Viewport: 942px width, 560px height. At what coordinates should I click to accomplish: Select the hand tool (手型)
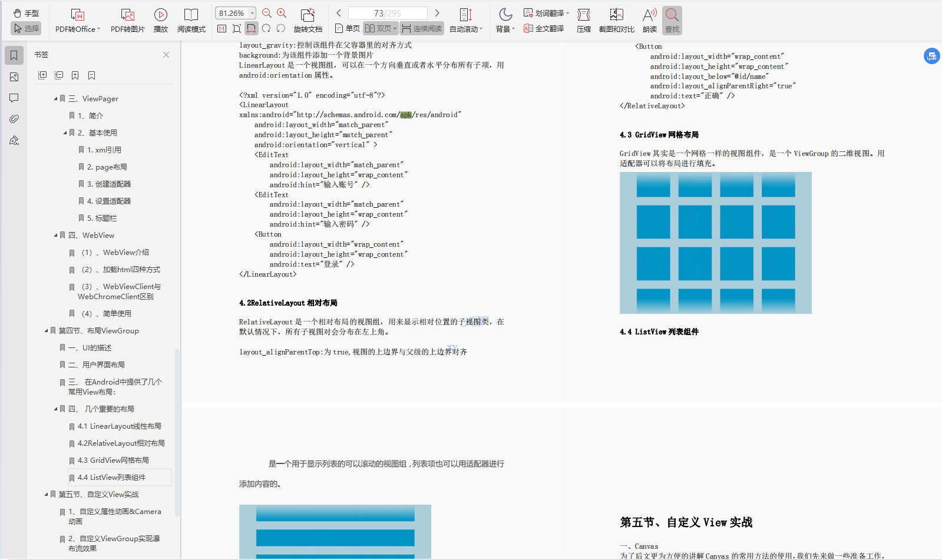tap(26, 13)
